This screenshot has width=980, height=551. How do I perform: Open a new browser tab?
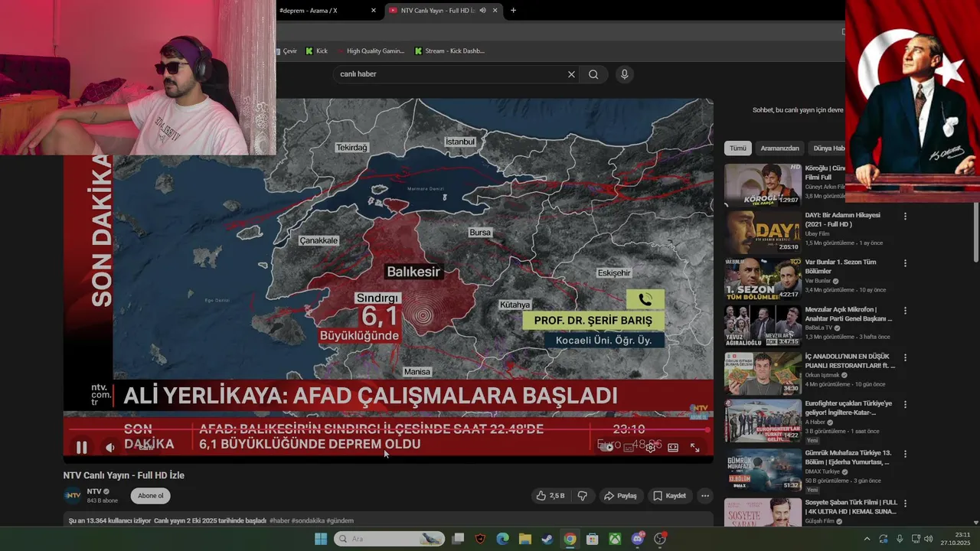coord(513,11)
